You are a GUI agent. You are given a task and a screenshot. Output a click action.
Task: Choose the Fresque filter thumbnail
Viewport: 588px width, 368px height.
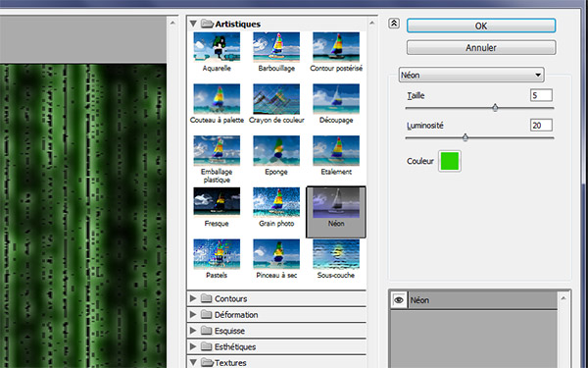click(217, 202)
